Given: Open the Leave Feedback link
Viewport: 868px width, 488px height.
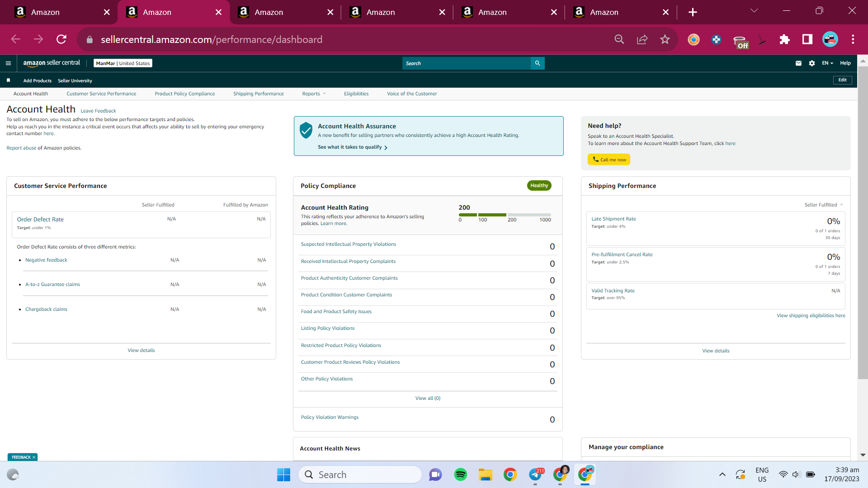Looking at the screenshot, I should 98,111.
